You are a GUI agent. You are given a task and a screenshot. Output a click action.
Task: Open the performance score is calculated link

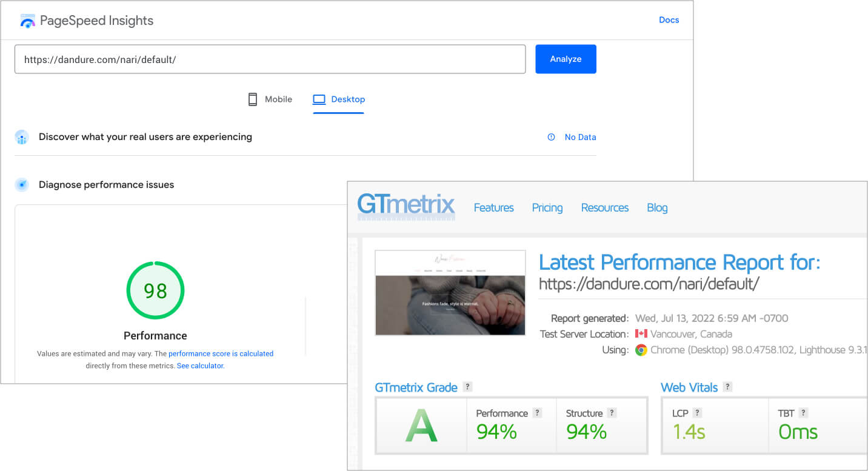(221, 353)
